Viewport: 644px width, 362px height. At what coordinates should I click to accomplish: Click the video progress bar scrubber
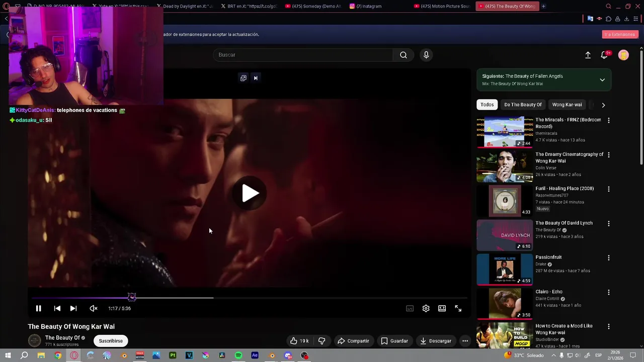tap(132, 297)
